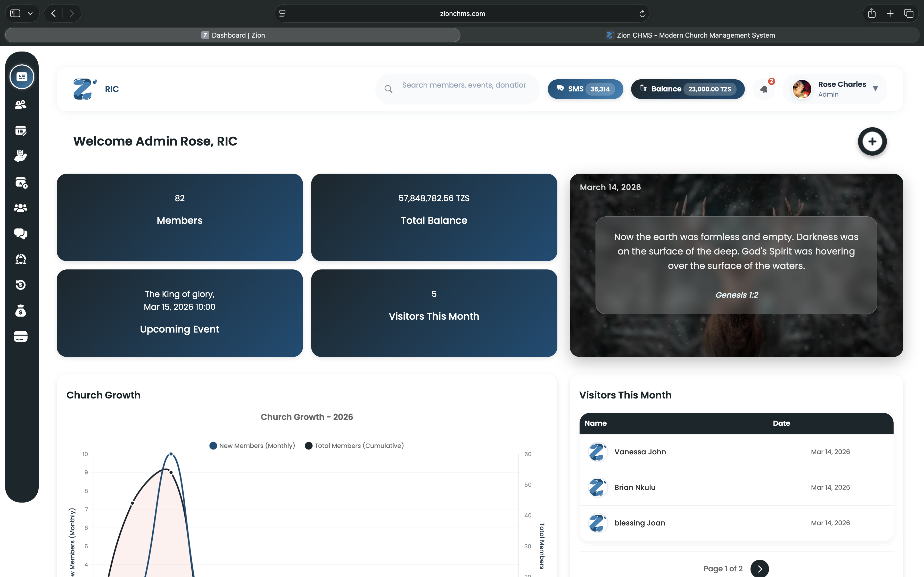This screenshot has width=924, height=577.
Task: Select the Groups icon in the sidebar
Action: pos(21,208)
